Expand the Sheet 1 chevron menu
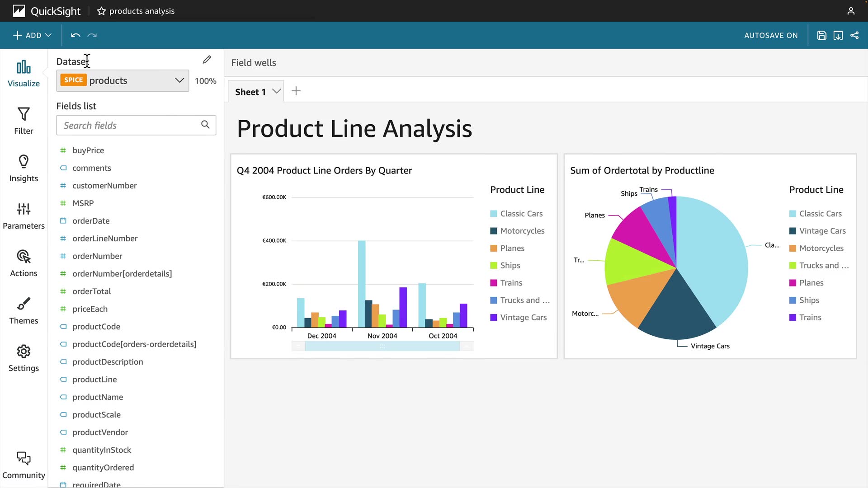Viewport: 868px width, 488px height. 277,91
